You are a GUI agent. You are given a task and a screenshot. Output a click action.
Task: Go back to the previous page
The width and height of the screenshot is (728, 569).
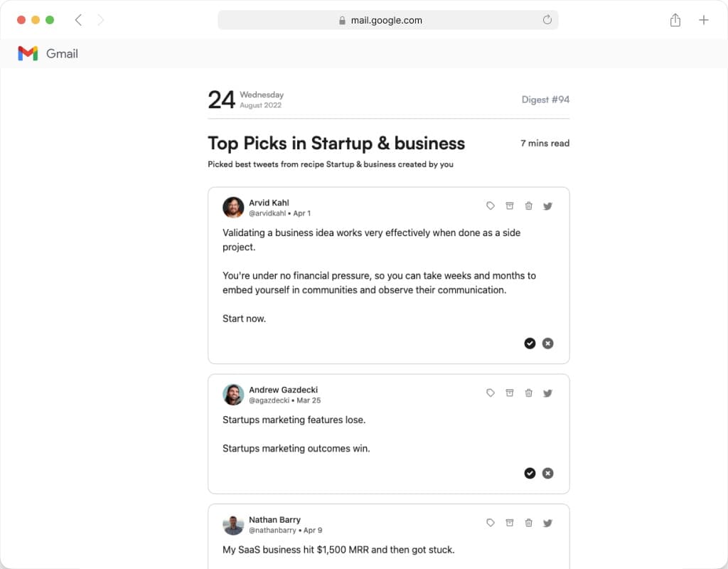(78, 20)
